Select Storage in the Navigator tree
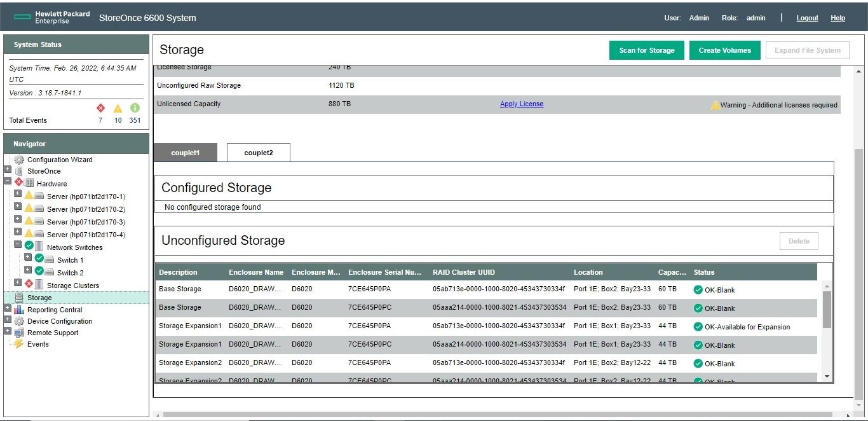868x421 pixels. point(39,298)
